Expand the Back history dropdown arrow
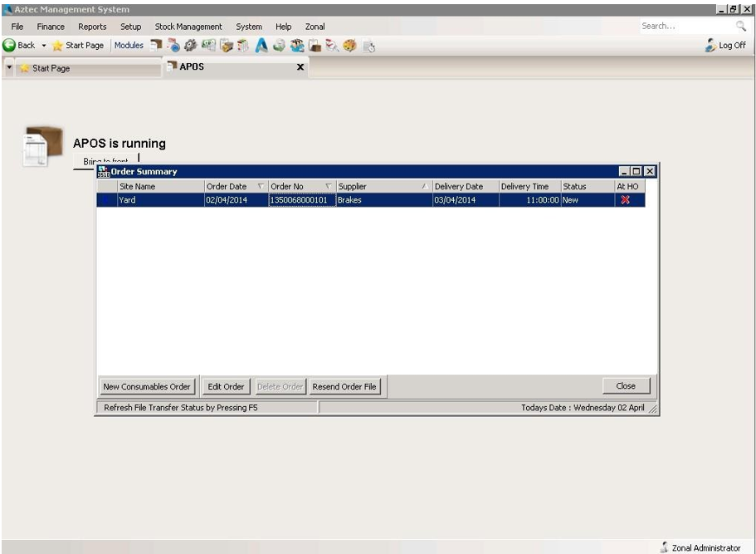 [x=42, y=46]
